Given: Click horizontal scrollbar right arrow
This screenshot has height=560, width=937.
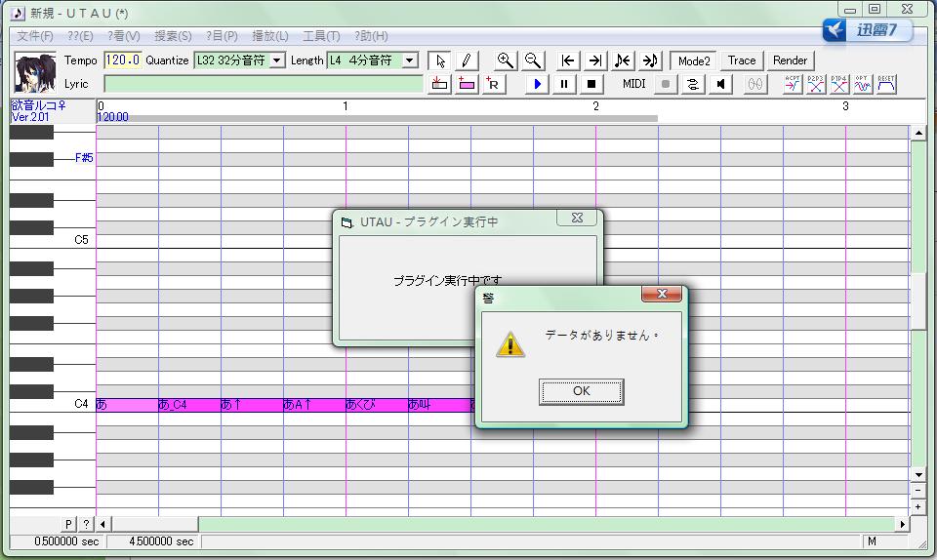Looking at the screenshot, I should coord(903,524).
